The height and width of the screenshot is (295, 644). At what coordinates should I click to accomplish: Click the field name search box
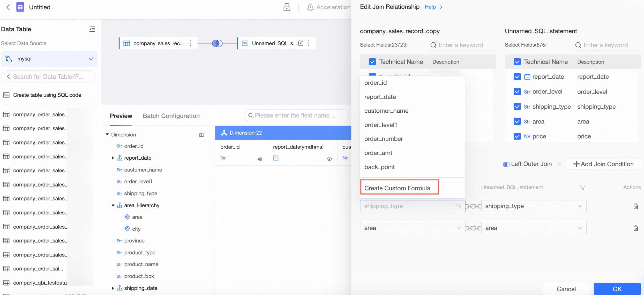(296, 115)
